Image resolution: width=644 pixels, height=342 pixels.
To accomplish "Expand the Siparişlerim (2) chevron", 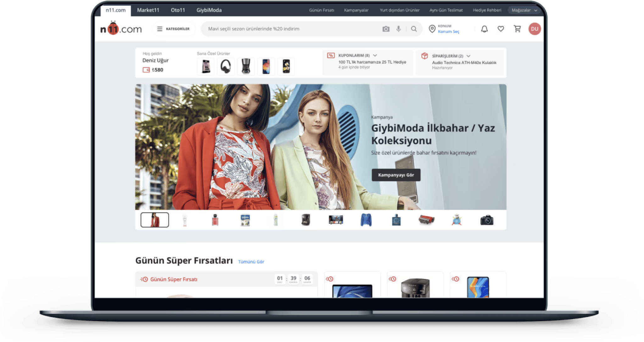I will coord(468,56).
